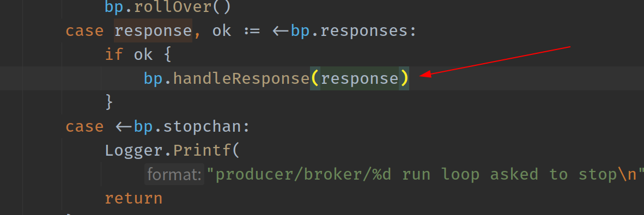The height and width of the screenshot is (215, 644).
Task: Click the return keyword
Action: tap(133, 199)
